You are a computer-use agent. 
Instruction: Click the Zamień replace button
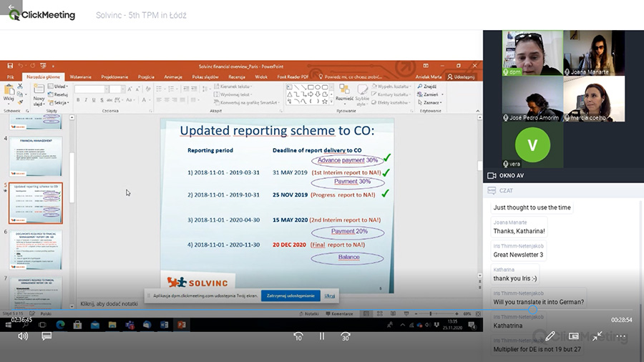click(430, 94)
